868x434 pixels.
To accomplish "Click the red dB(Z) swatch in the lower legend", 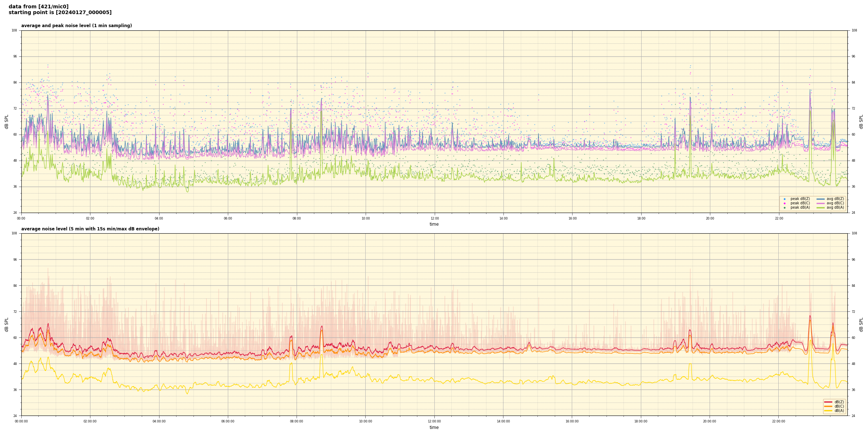I will [828, 402].
